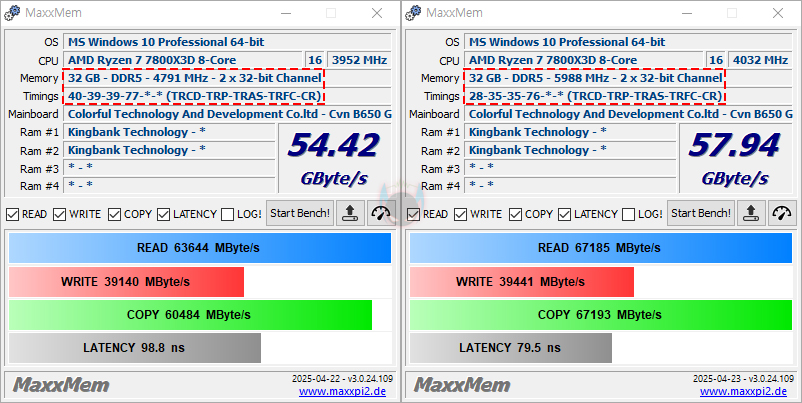Uncheck READ checkbox in right window
The width and height of the screenshot is (802, 403).
(x=413, y=214)
